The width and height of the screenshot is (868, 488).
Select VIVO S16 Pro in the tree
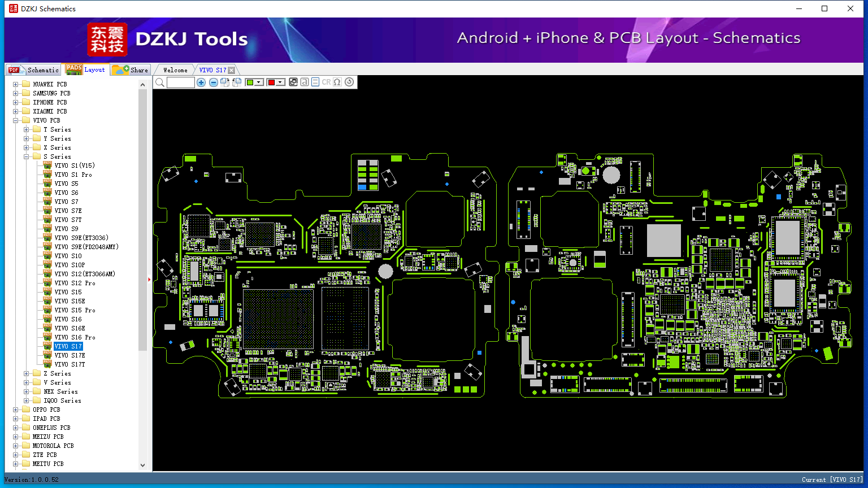[x=75, y=337]
